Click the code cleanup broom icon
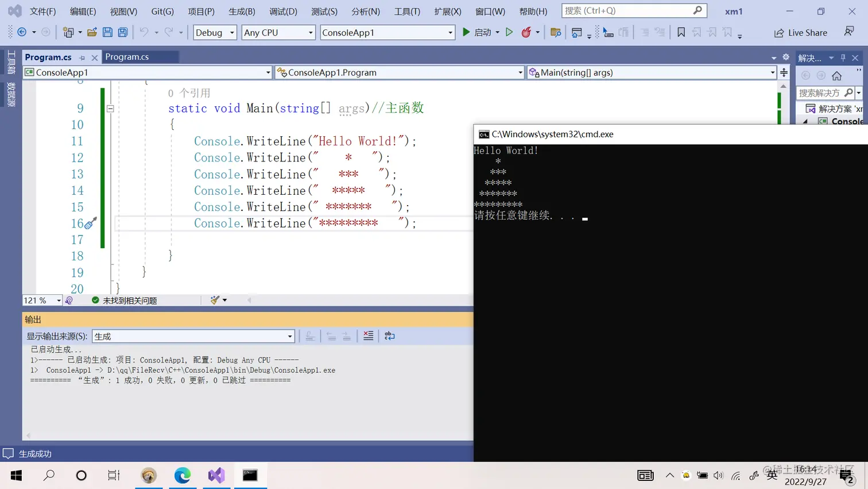 click(x=215, y=300)
